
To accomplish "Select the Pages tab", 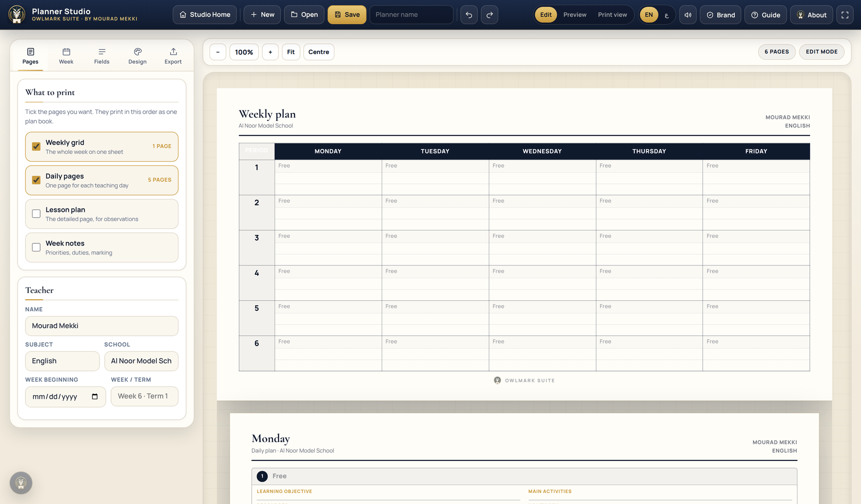I will 31,56.
